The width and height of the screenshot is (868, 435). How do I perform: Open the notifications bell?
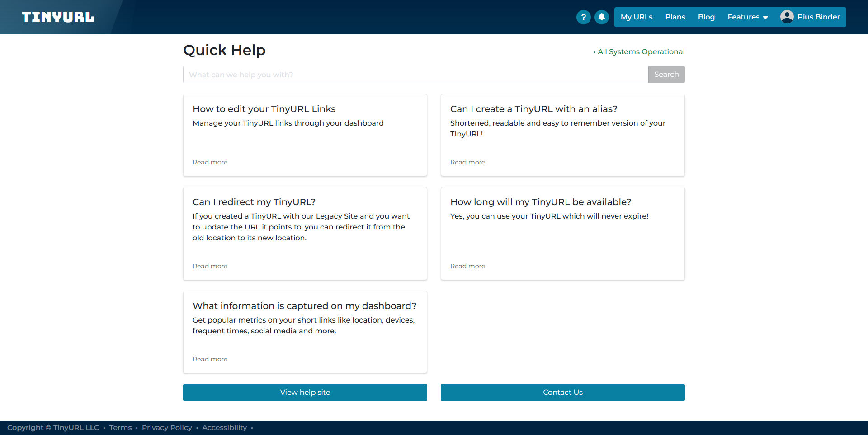pos(601,17)
